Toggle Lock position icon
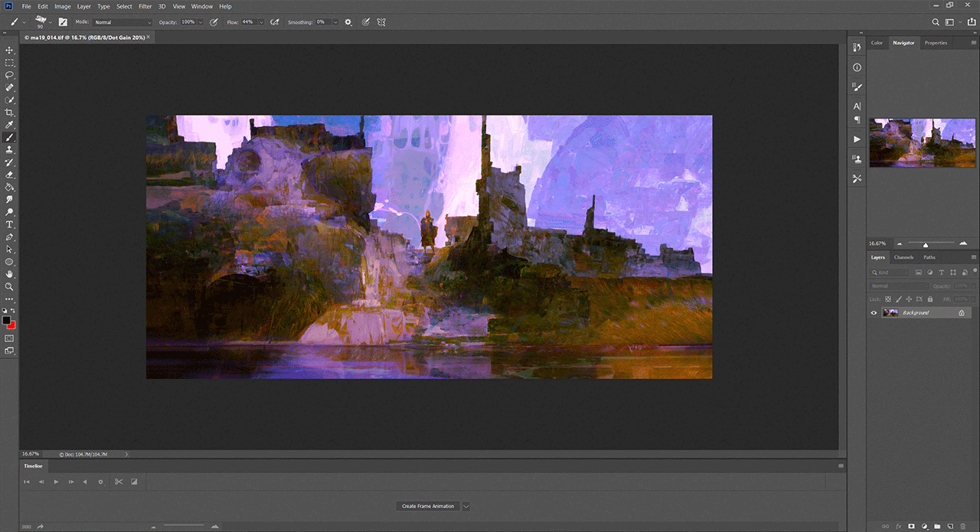 (x=909, y=299)
